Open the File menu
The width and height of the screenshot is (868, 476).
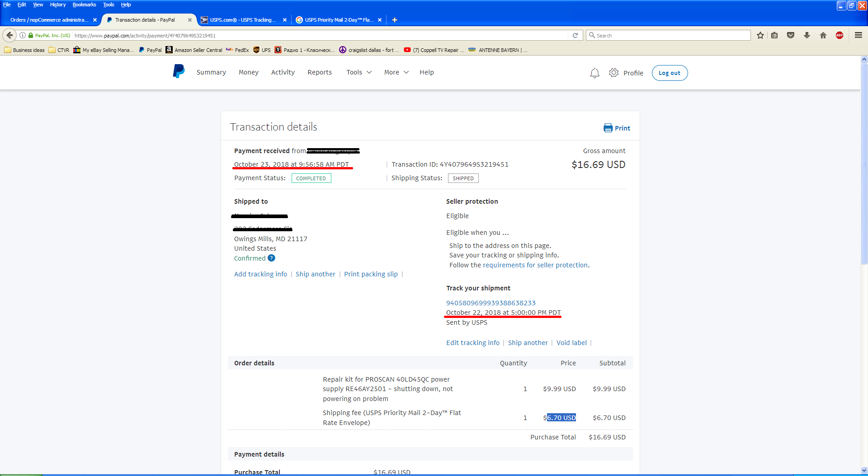[x=7, y=5]
